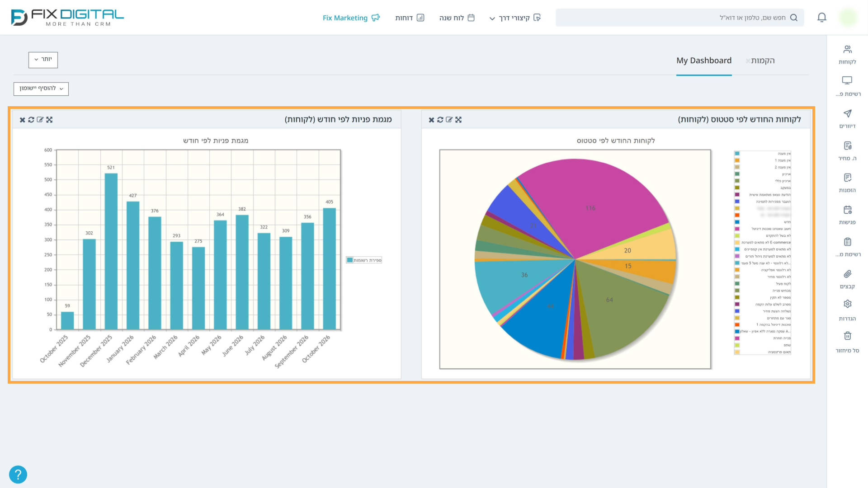Open the דוחות reports menu
This screenshot has width=868, height=488.
point(410,18)
